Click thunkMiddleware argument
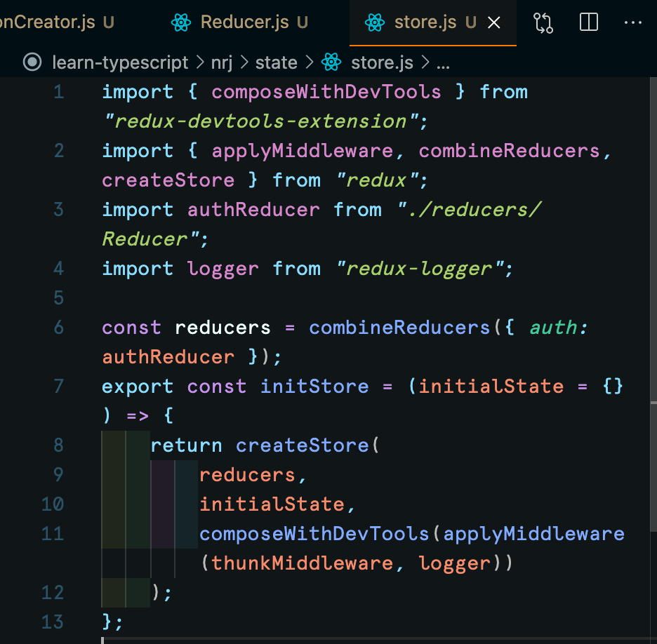The height and width of the screenshot is (644, 657). coord(302,563)
